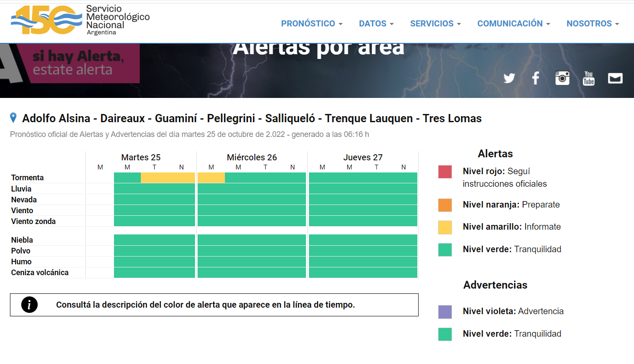Click the email envelope icon
The image size is (634, 364).
click(x=615, y=78)
